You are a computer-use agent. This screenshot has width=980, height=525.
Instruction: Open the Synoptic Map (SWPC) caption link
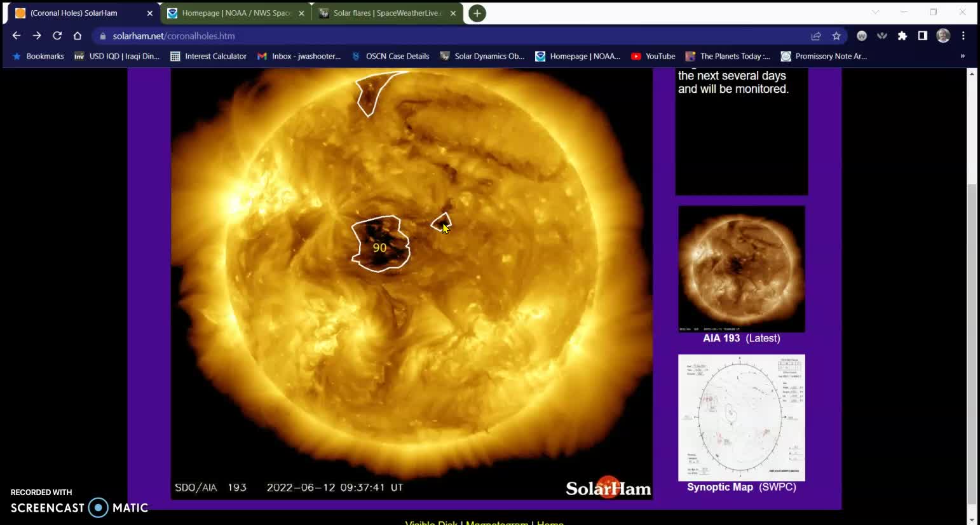tap(741, 487)
